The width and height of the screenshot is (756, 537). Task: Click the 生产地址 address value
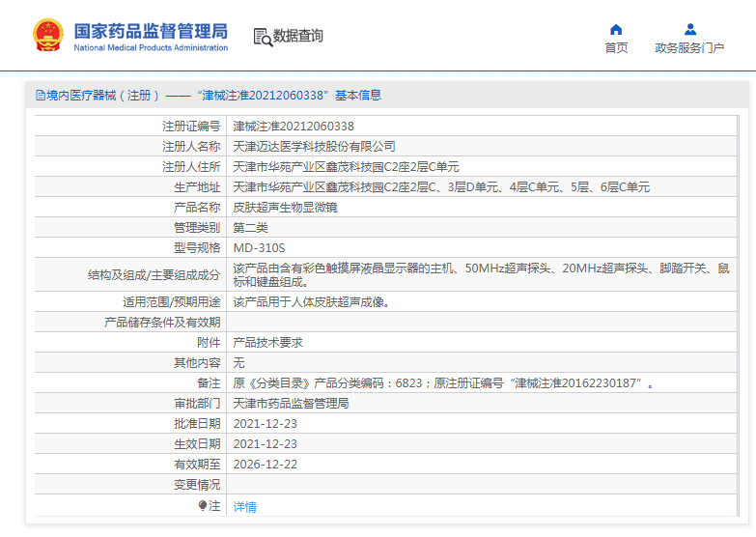(441, 187)
